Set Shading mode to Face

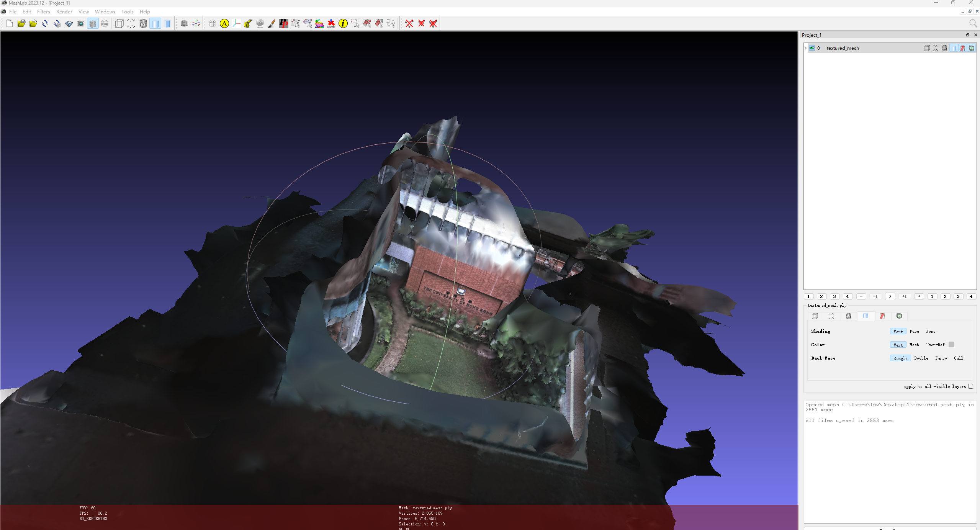(914, 332)
